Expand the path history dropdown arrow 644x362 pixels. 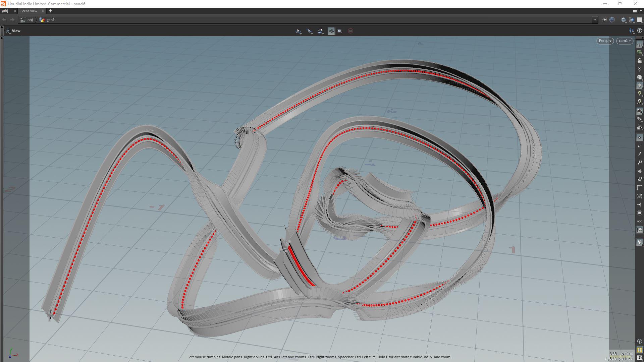click(595, 19)
